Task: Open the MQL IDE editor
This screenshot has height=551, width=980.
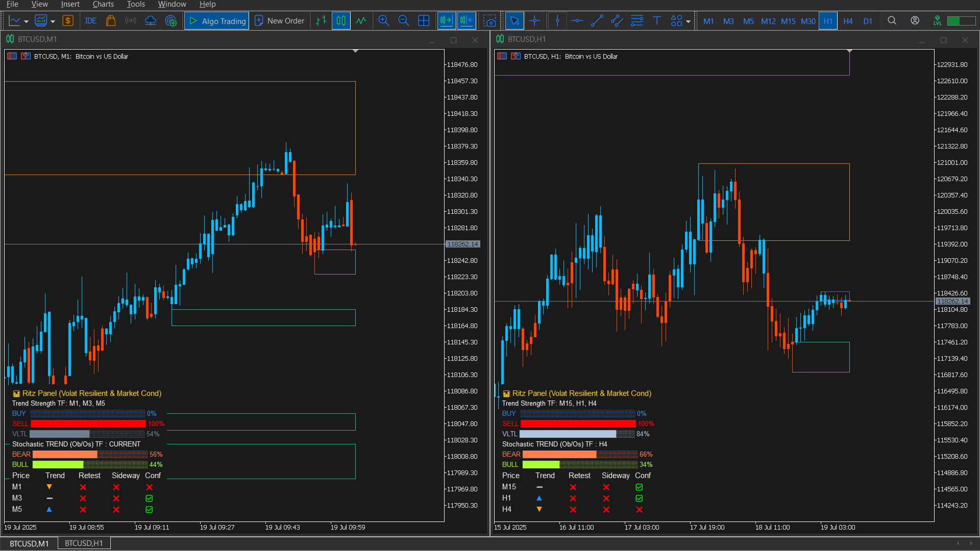Action: 91,21
